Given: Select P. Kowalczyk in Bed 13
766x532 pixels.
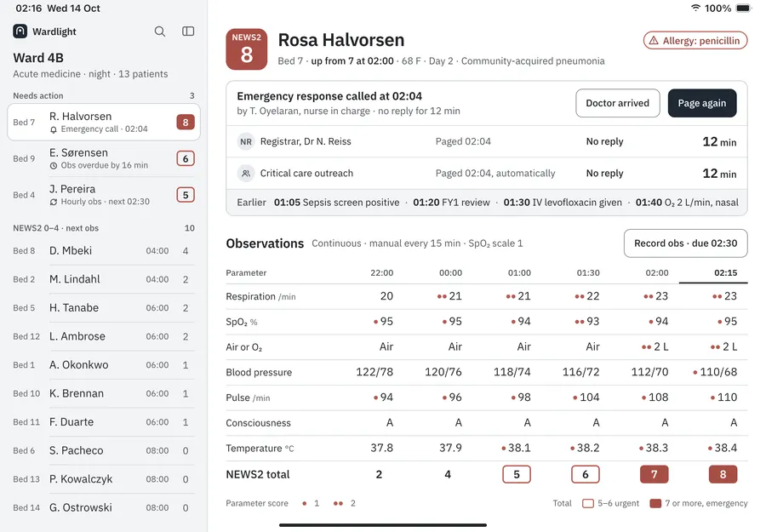Looking at the screenshot, I should coord(104,479).
